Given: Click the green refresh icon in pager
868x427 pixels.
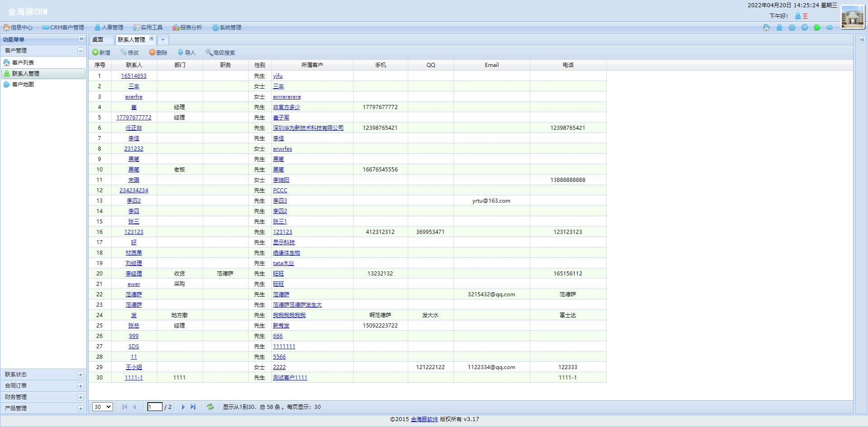Looking at the screenshot, I should pyautogui.click(x=210, y=407).
